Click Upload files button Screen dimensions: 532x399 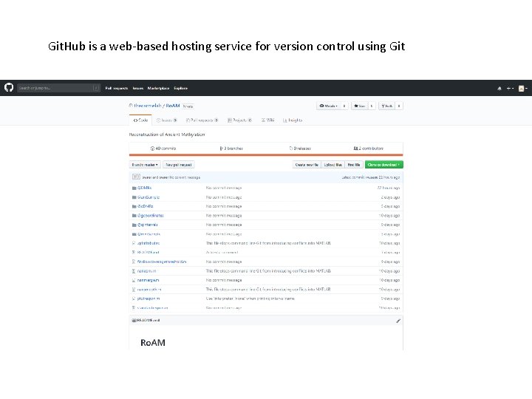click(332, 165)
